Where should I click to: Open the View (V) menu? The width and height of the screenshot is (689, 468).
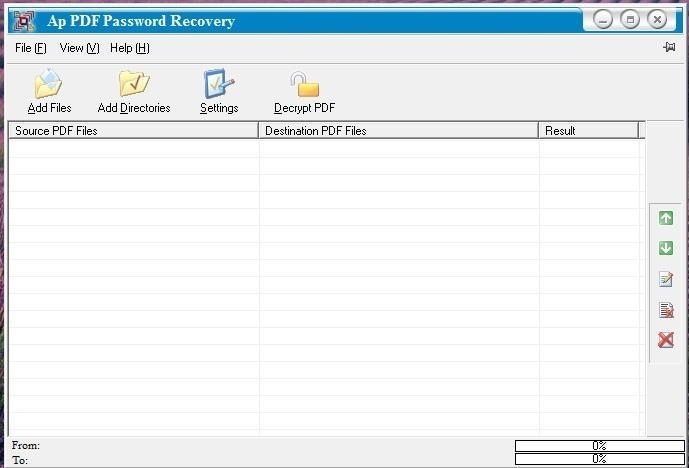pos(80,48)
